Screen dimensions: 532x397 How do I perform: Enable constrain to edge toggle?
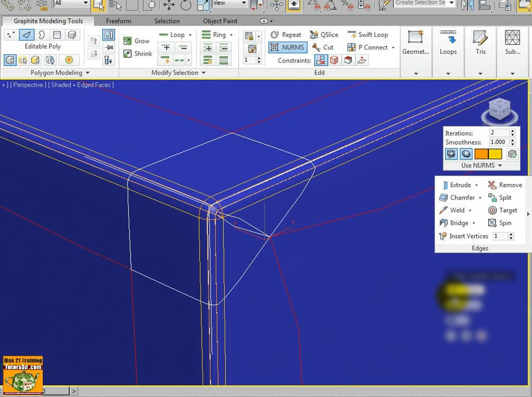pyautogui.click(x=334, y=60)
